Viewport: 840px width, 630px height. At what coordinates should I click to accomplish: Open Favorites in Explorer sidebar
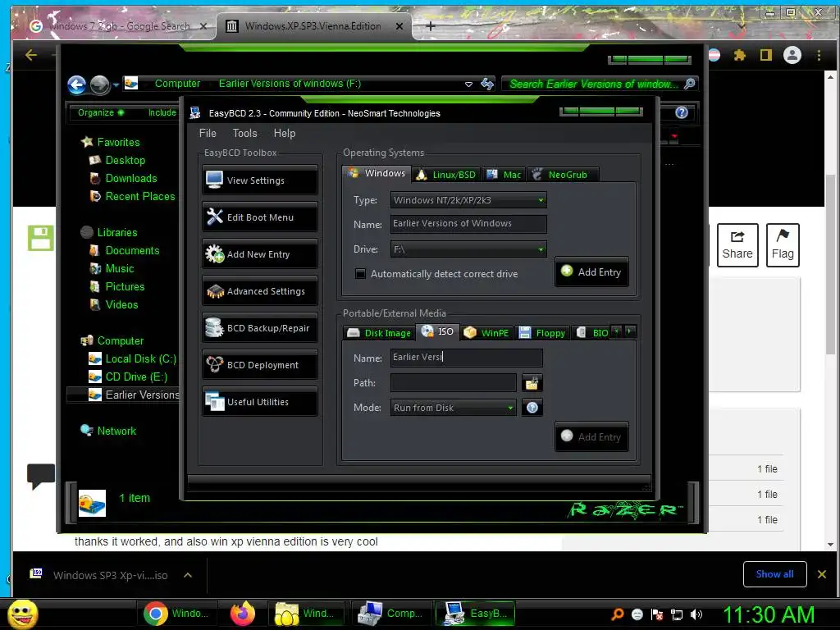coord(111,142)
